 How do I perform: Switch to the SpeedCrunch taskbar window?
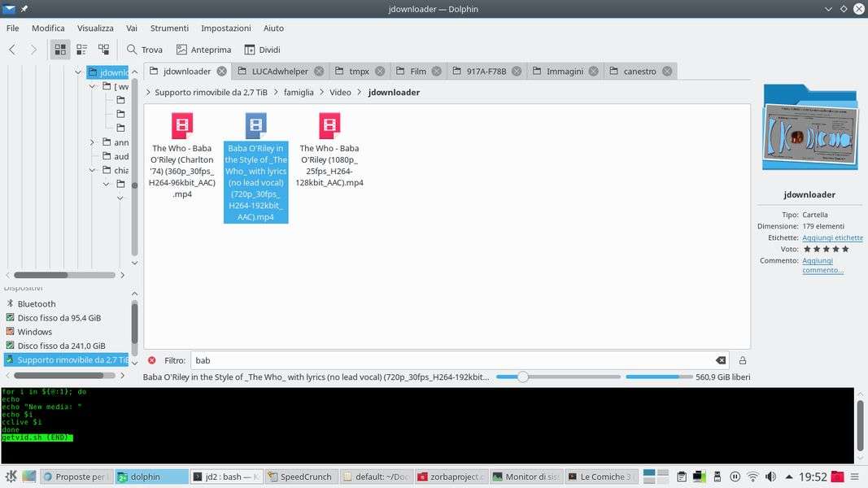click(x=301, y=477)
